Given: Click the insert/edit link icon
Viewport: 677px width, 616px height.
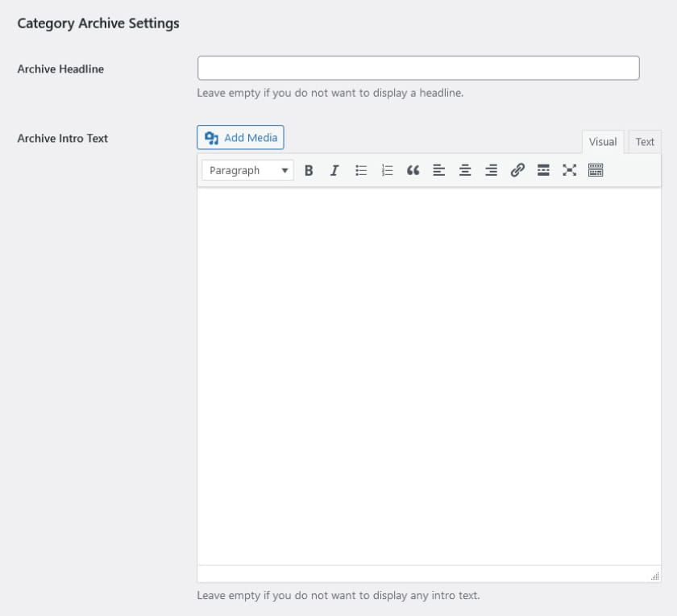Looking at the screenshot, I should click(517, 170).
